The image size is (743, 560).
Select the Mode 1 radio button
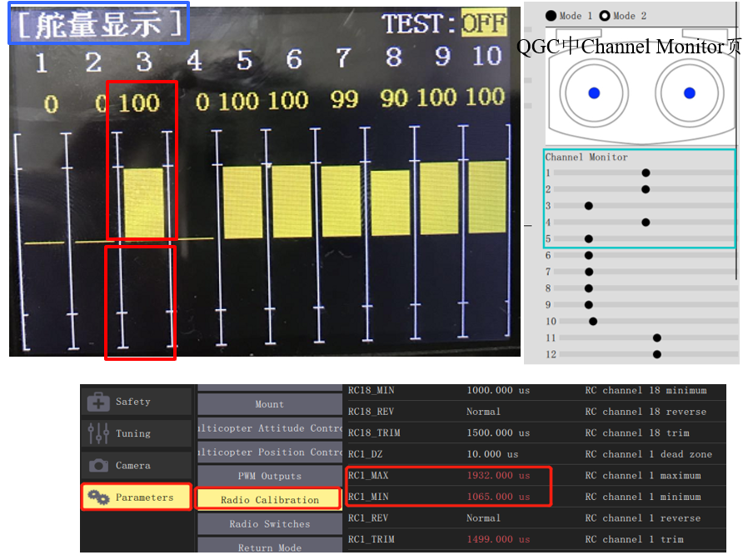(x=551, y=16)
